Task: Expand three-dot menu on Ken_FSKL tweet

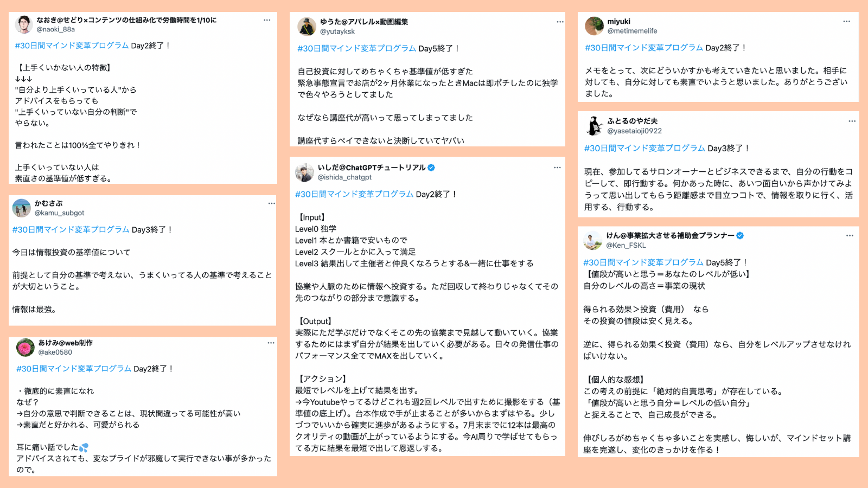Action: [850, 235]
